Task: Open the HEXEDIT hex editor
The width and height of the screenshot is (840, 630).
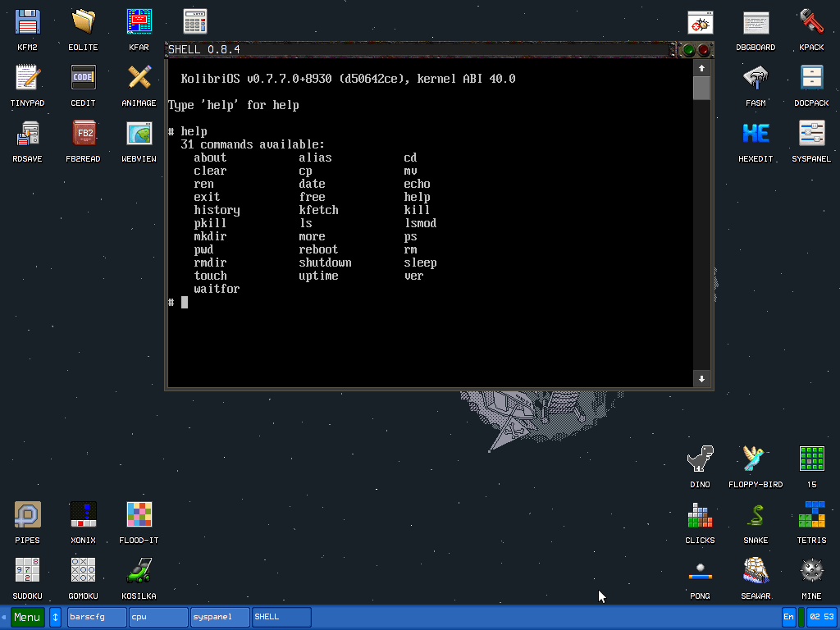Action: pyautogui.click(x=755, y=131)
